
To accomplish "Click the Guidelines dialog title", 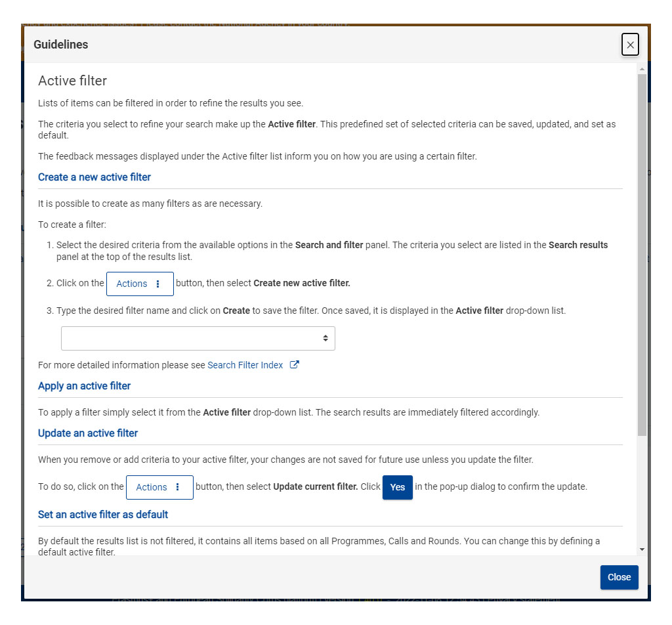I will pyautogui.click(x=61, y=45).
